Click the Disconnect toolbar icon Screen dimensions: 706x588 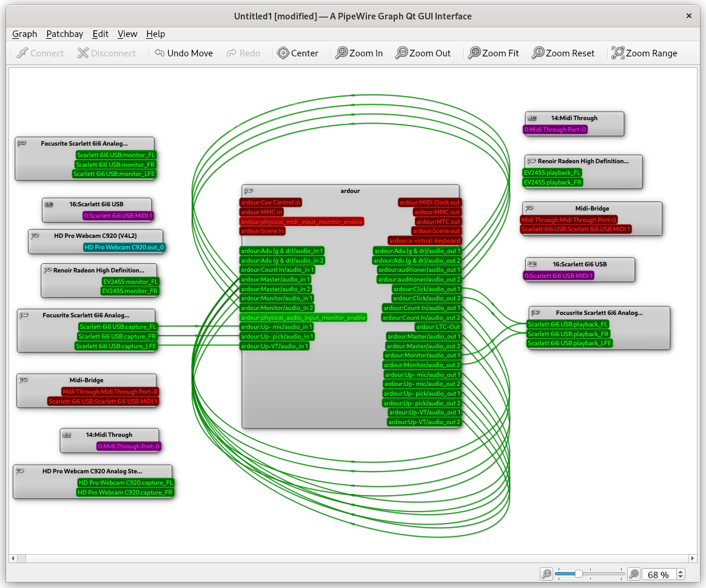[83, 53]
